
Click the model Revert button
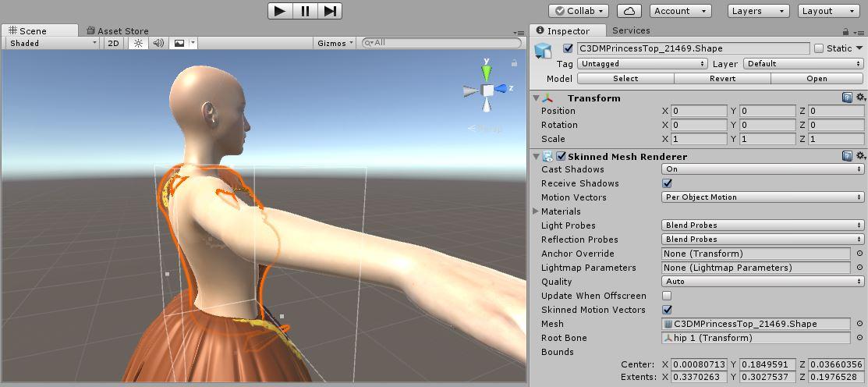pyautogui.click(x=722, y=79)
